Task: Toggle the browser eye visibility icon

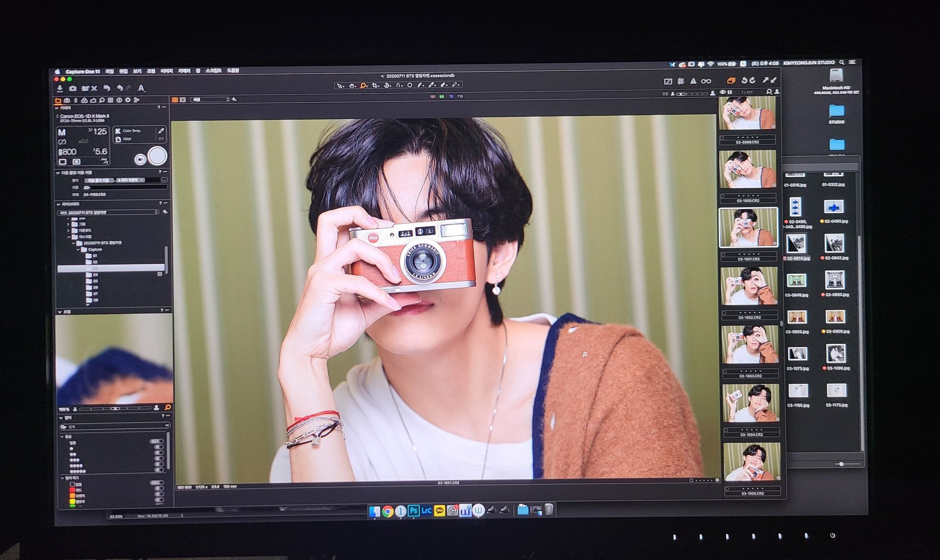Action: click(x=722, y=92)
